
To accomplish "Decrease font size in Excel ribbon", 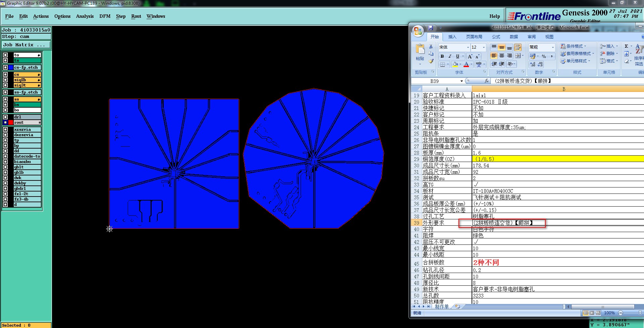I will tap(477, 56).
